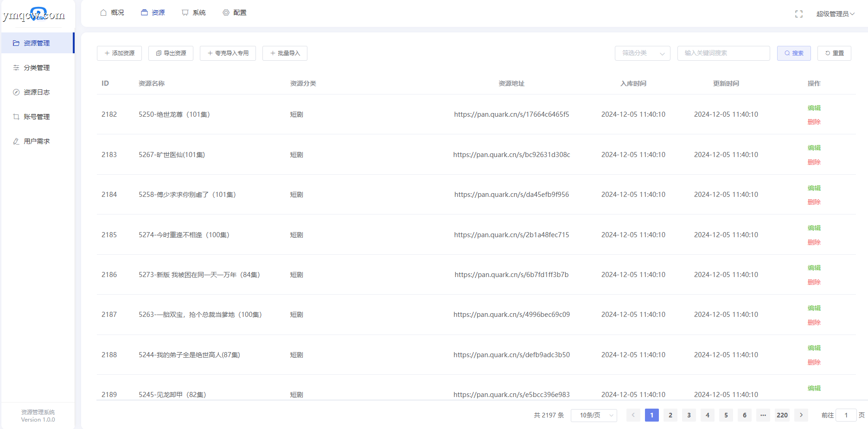Delete resource ID 2188
Viewport: 868px width, 429px height.
[x=814, y=362]
